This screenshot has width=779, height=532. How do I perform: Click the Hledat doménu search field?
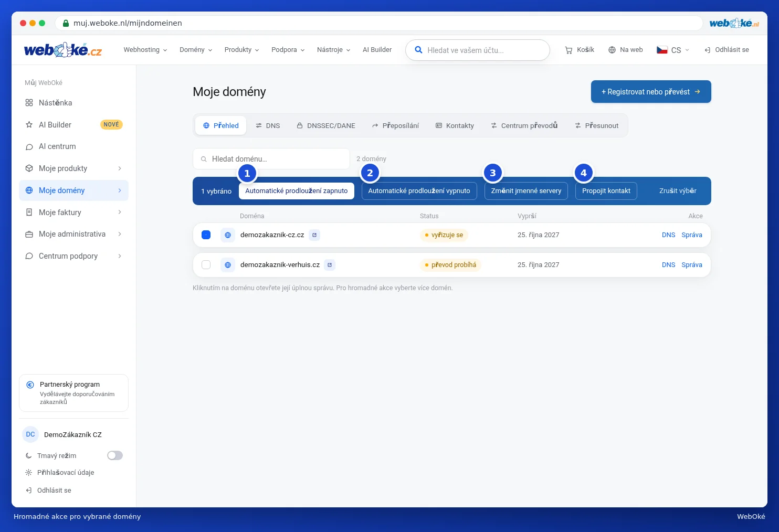point(271,159)
